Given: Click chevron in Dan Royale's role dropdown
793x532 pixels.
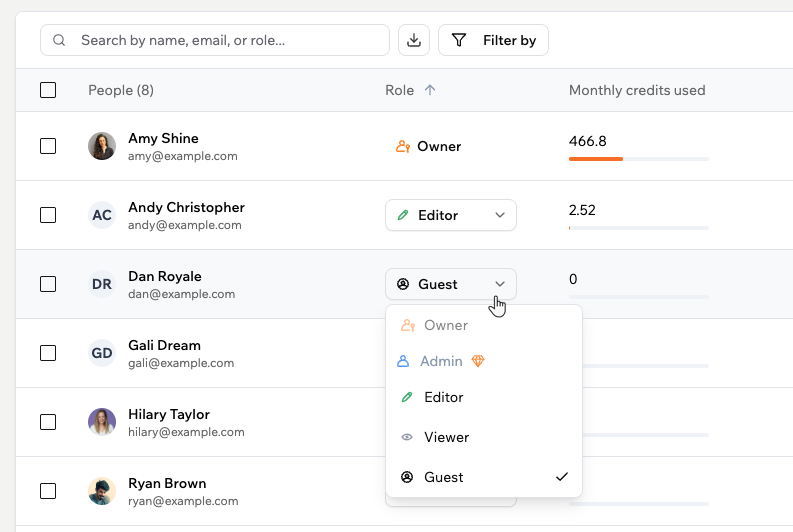Looking at the screenshot, I should coord(500,284).
